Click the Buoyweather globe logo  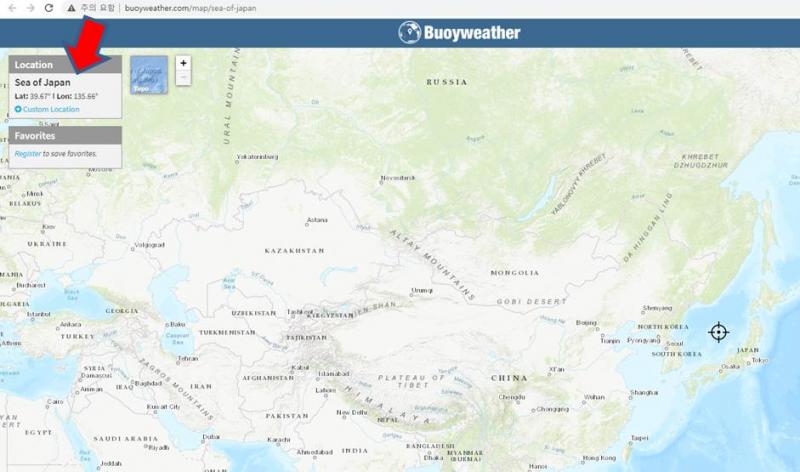[410, 33]
